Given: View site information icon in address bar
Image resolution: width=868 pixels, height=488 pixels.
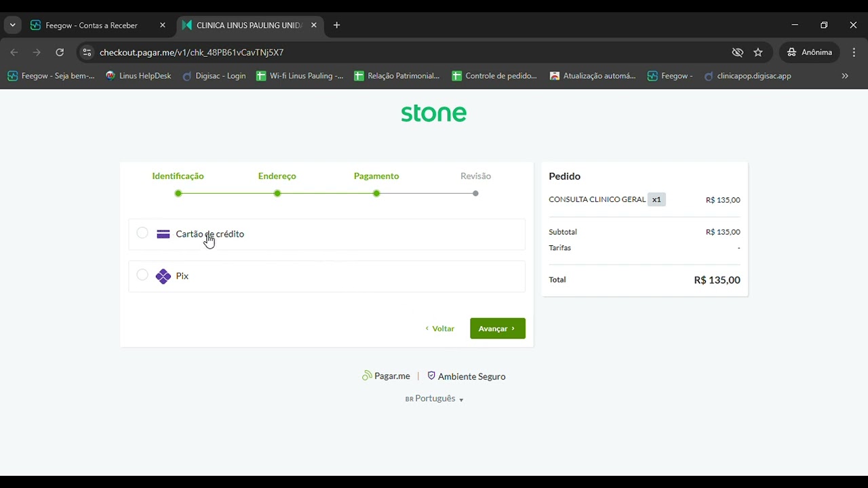Looking at the screenshot, I should 87,52.
